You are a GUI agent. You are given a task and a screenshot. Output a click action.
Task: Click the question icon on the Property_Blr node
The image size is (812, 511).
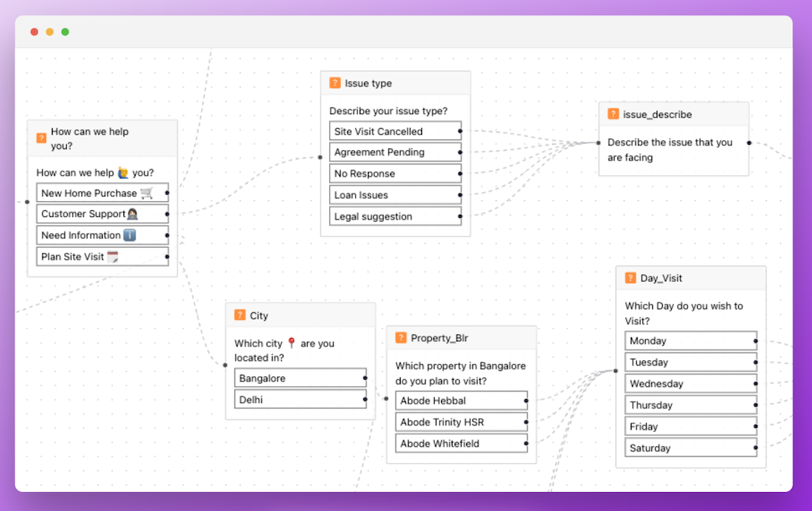click(x=401, y=337)
